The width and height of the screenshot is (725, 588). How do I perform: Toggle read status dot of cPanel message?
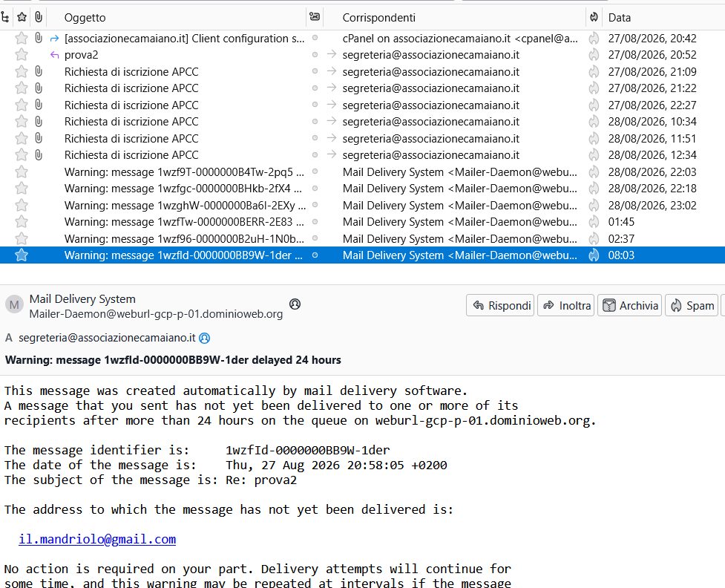[x=315, y=38]
